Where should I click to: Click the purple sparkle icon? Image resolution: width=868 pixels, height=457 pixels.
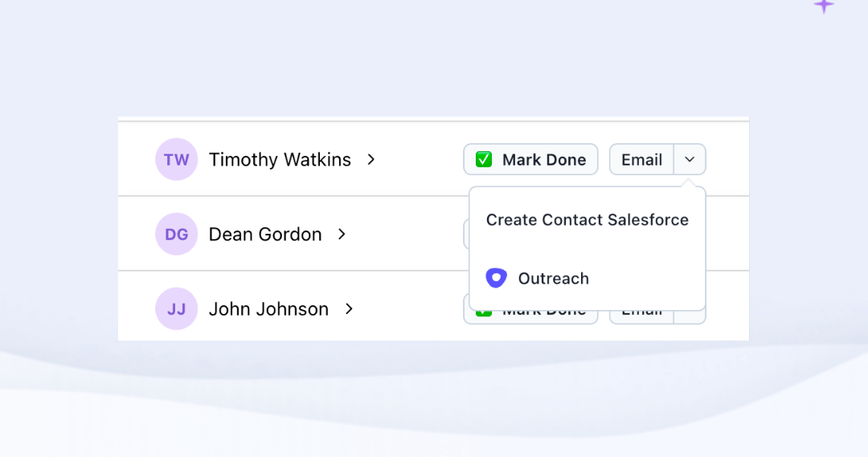[824, 5]
